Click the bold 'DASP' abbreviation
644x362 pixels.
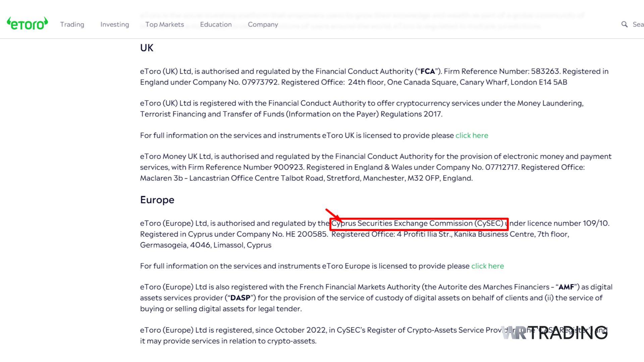point(240,298)
